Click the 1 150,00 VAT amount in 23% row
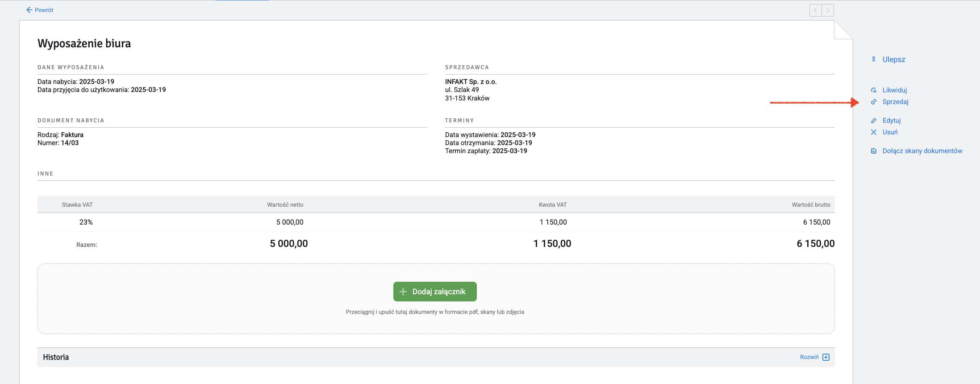This screenshot has height=384, width=980. click(x=553, y=222)
